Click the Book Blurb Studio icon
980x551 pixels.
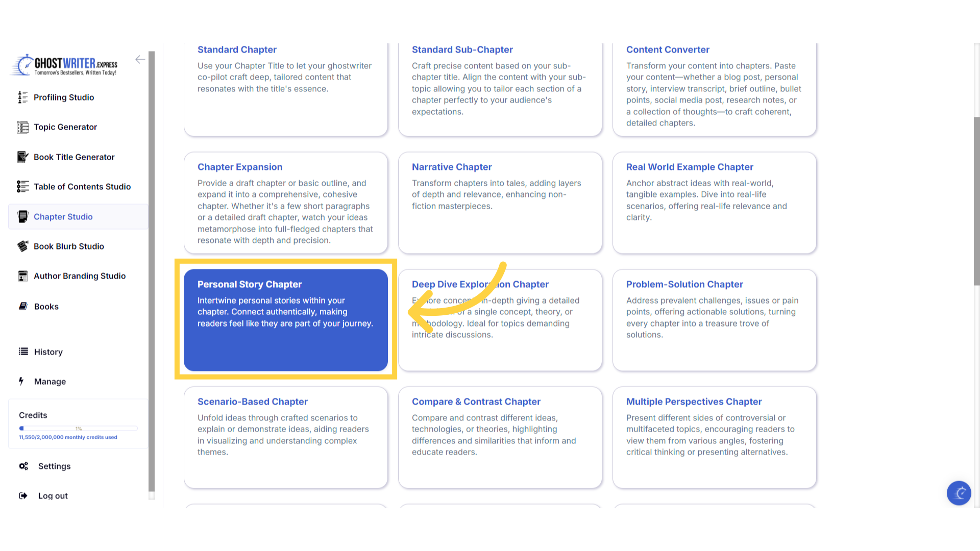pos(22,246)
